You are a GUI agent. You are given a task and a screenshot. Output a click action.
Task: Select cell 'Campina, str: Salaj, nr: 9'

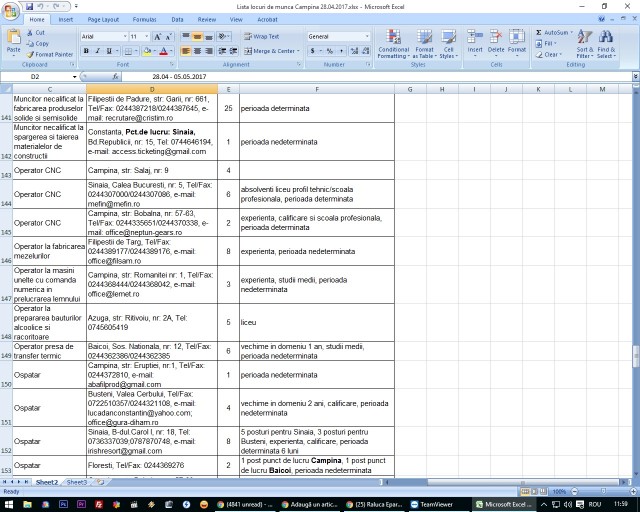pos(152,170)
